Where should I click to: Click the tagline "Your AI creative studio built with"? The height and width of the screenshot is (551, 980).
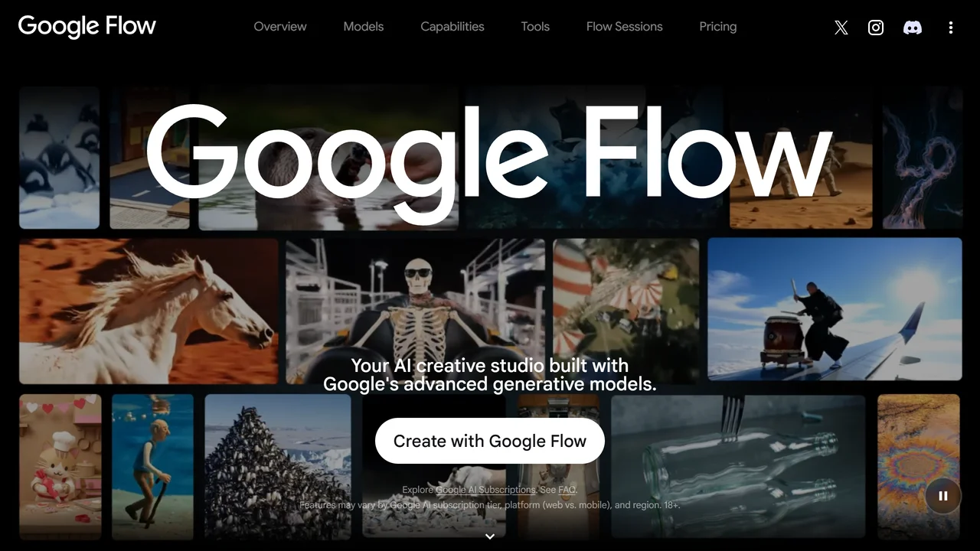[x=490, y=365]
